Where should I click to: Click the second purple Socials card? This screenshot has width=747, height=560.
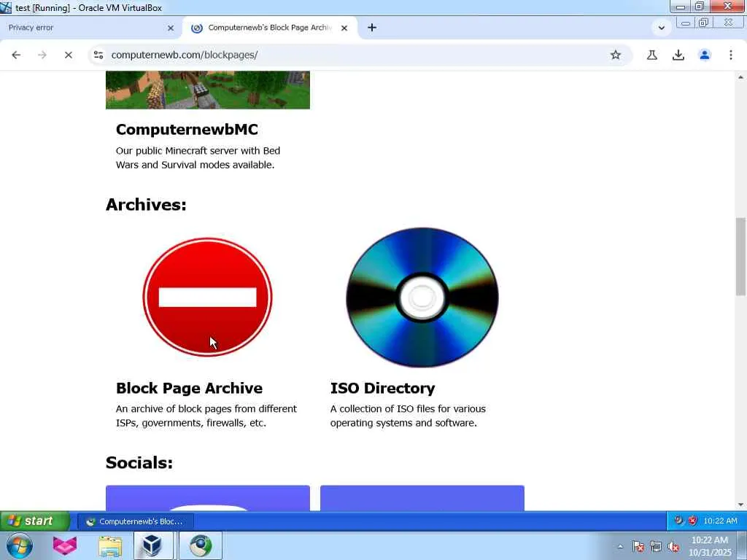pos(422,498)
